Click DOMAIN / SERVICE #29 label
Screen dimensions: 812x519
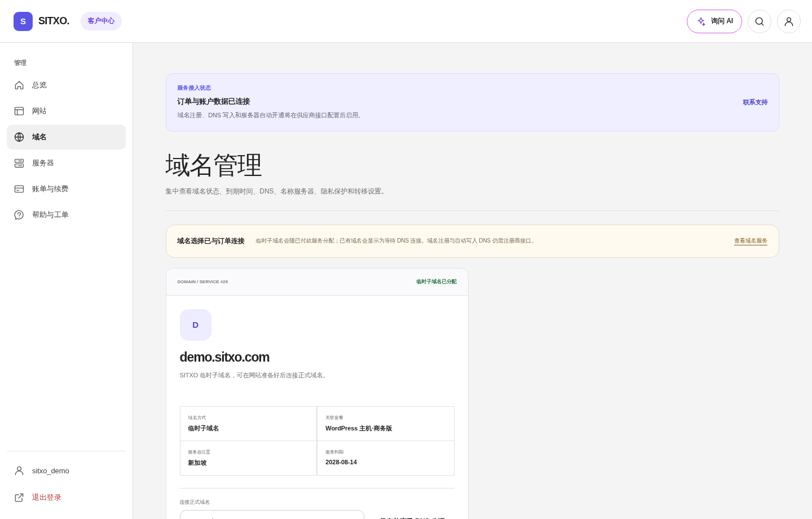point(202,282)
